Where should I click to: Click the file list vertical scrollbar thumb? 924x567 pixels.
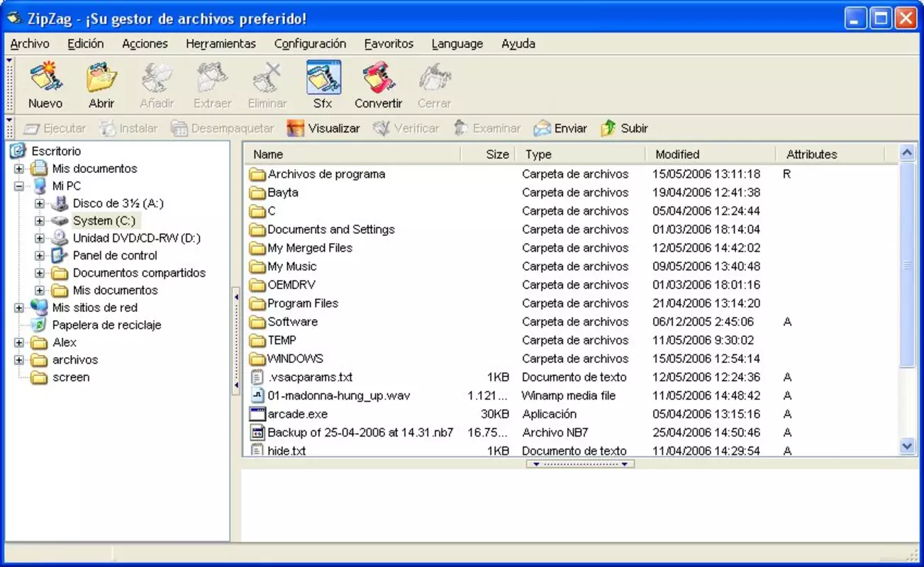[x=907, y=264]
